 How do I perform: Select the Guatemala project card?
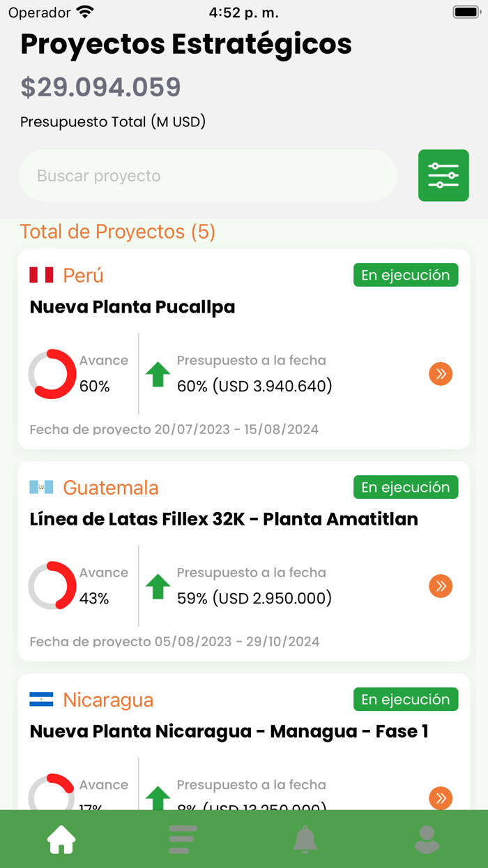pos(244,558)
